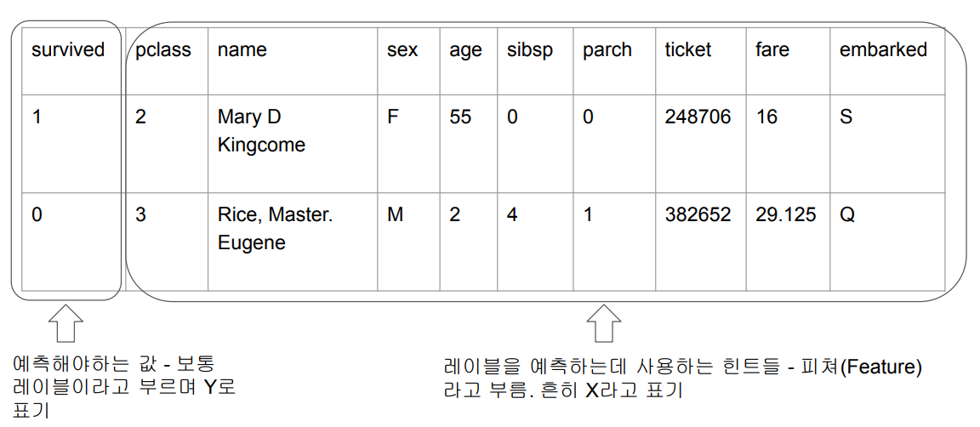Click the sibsp column header
Viewport: 980px width, 427px height.
click(529, 50)
